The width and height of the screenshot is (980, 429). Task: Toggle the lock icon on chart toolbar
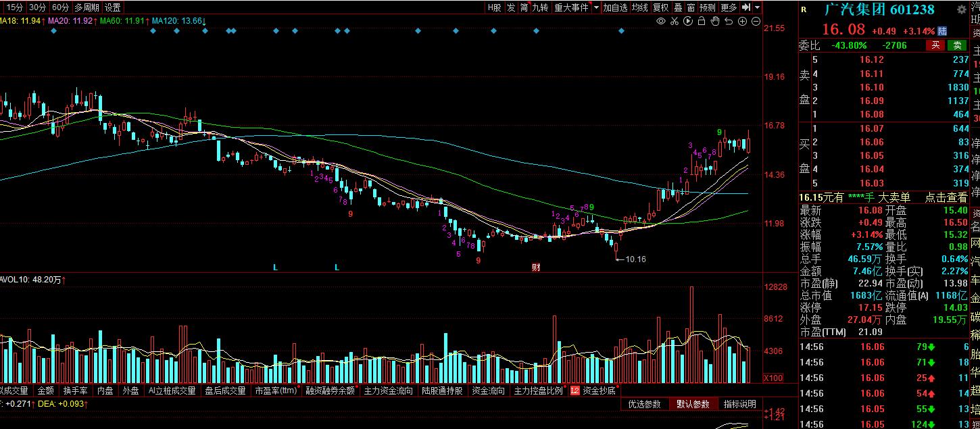coord(702,22)
